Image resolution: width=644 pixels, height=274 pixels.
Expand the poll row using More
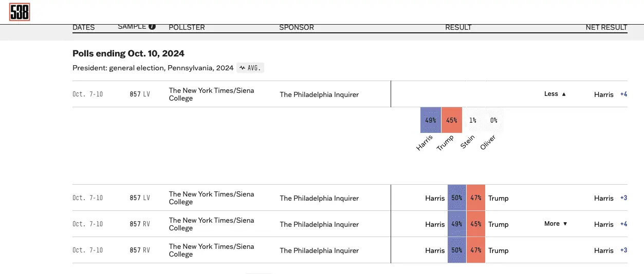click(552, 224)
